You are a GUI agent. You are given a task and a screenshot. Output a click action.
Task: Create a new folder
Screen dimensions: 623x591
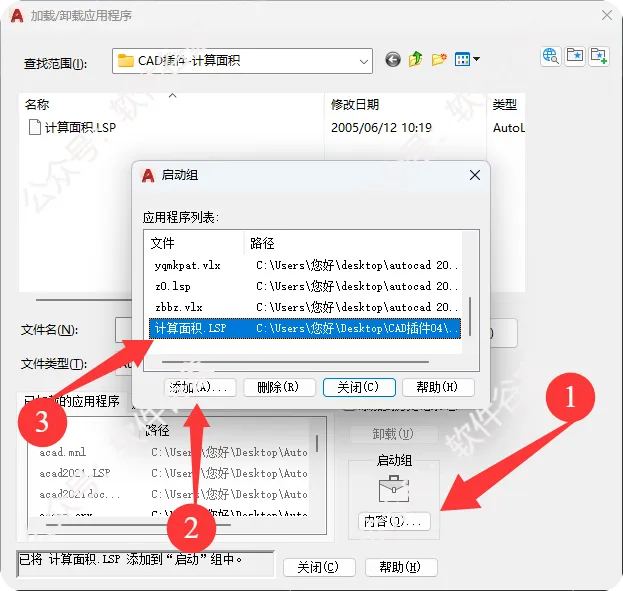click(439, 60)
